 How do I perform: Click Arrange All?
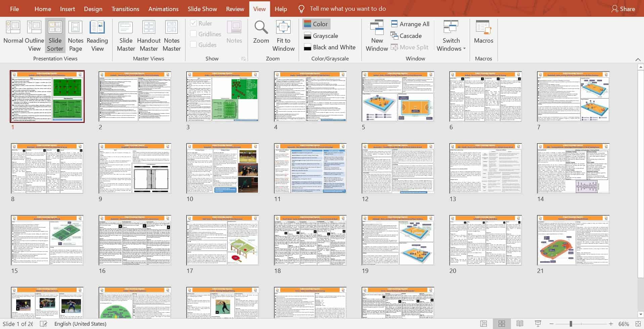(410, 24)
